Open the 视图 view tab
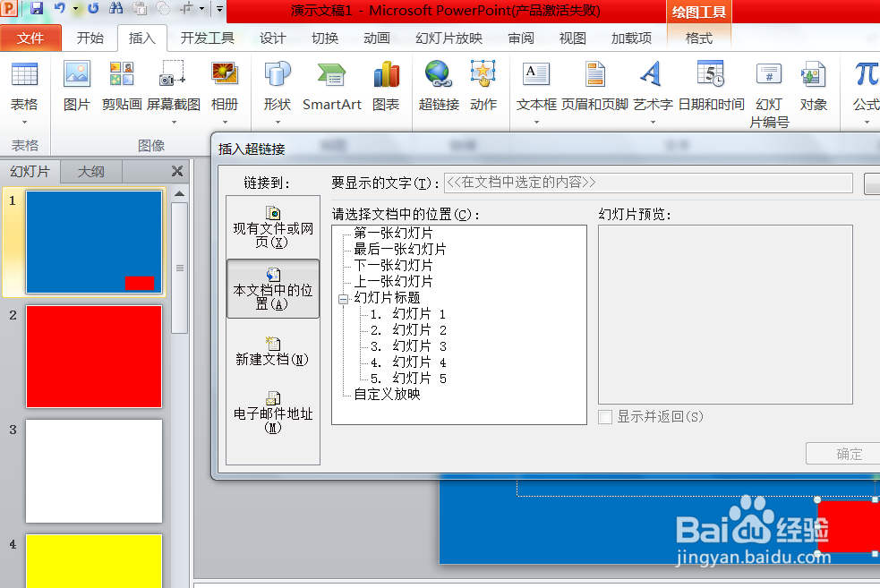 pyautogui.click(x=572, y=38)
